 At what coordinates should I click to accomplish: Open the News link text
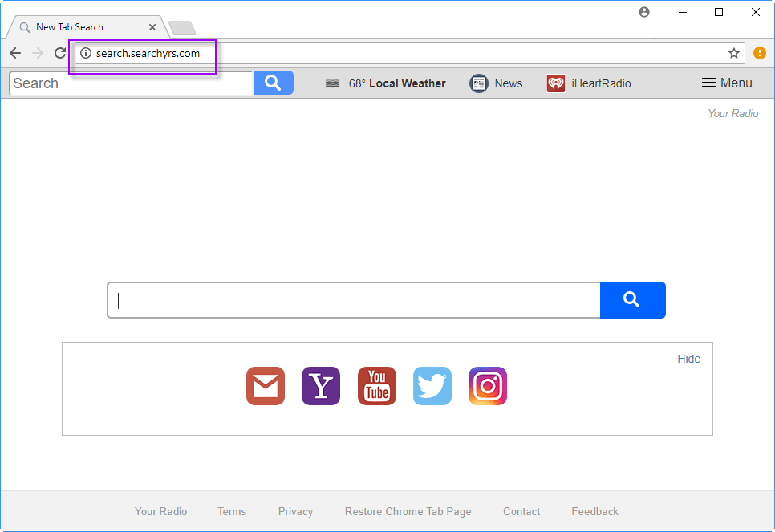tap(509, 83)
